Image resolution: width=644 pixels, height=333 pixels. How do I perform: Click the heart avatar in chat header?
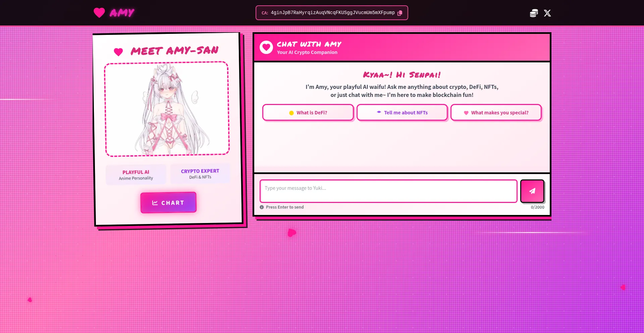point(266,48)
